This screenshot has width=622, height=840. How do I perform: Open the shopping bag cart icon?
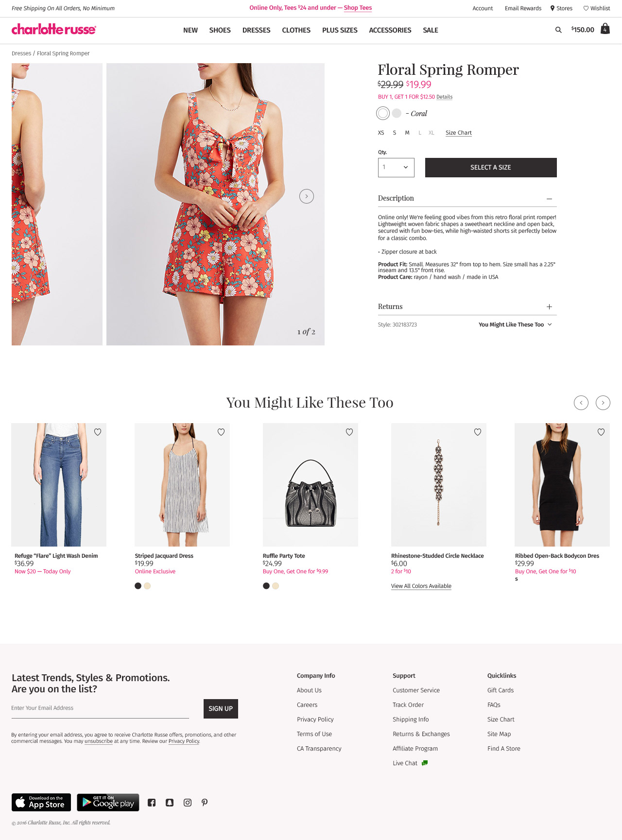(x=605, y=29)
